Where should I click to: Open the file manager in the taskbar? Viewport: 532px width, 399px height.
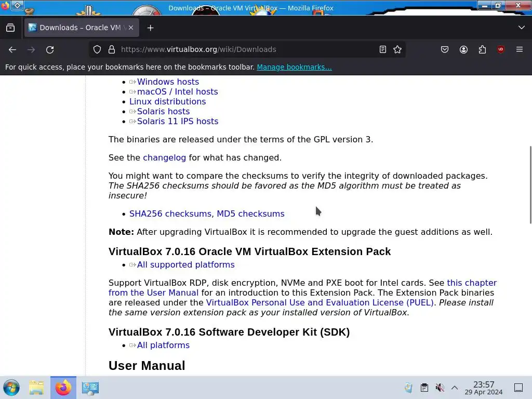tap(36, 388)
